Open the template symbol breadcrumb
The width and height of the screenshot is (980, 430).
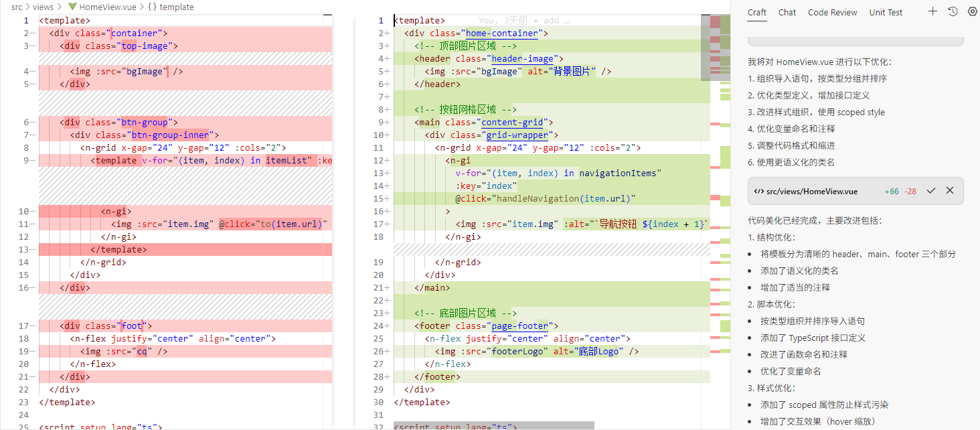coord(177,7)
